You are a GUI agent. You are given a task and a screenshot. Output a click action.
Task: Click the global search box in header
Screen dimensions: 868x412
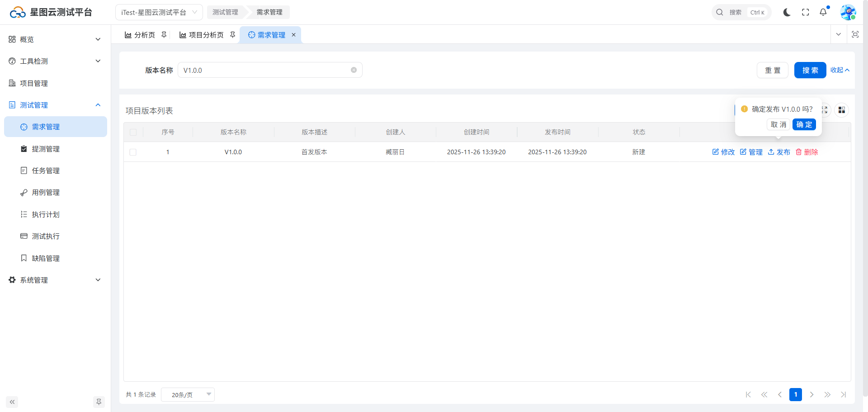741,12
